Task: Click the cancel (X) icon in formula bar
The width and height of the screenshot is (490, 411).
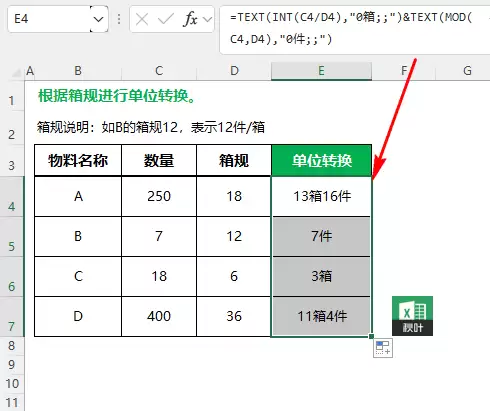Action: [x=142, y=19]
